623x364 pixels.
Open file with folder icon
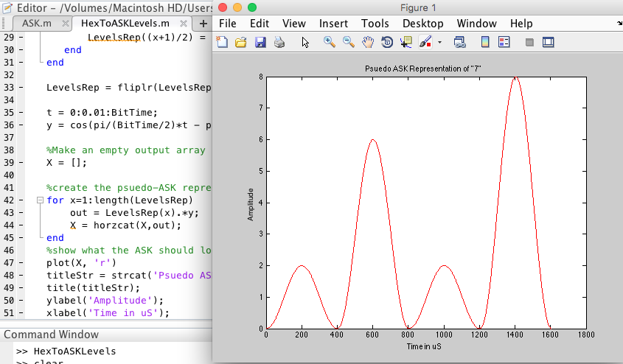click(241, 42)
